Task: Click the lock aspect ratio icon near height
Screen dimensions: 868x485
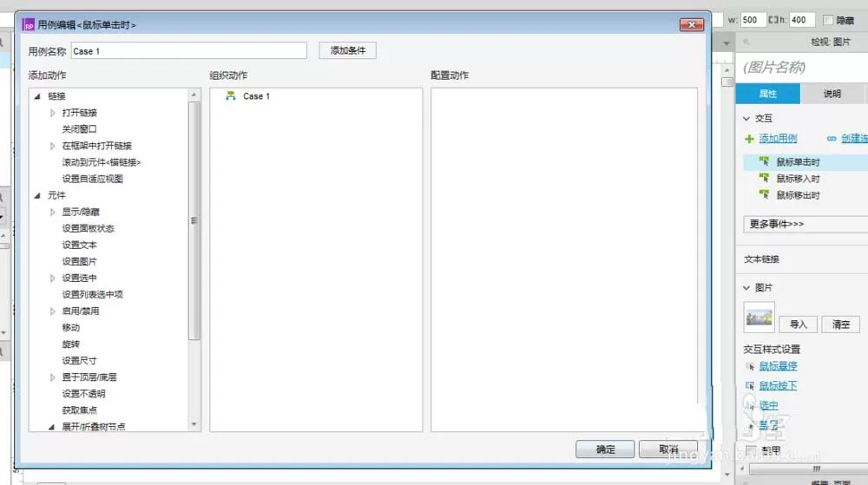Action: (773, 20)
